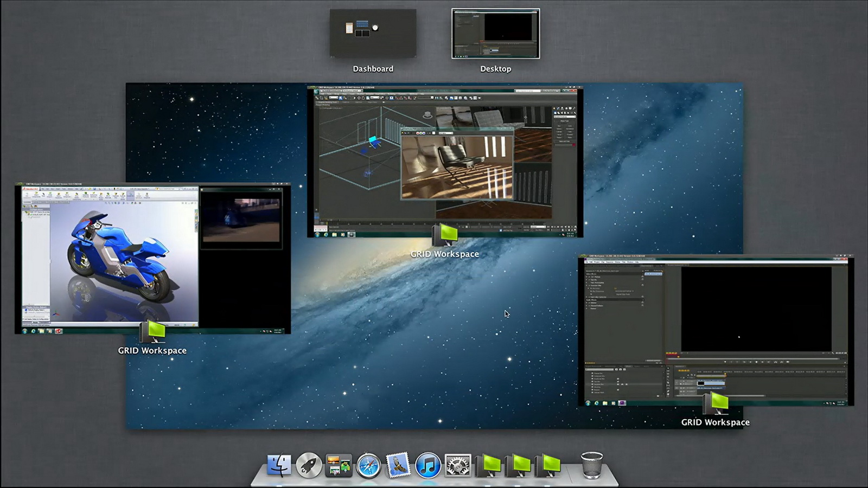Open the Trash in the dock
The height and width of the screenshot is (488, 868).
point(591,465)
